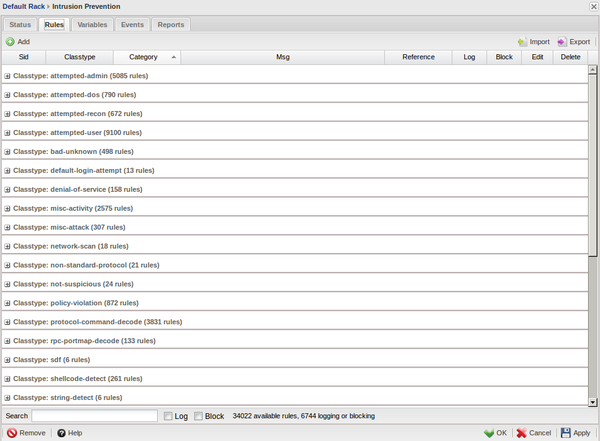
Task: Expand Classtype denial-of-service group
Action: coord(7,190)
